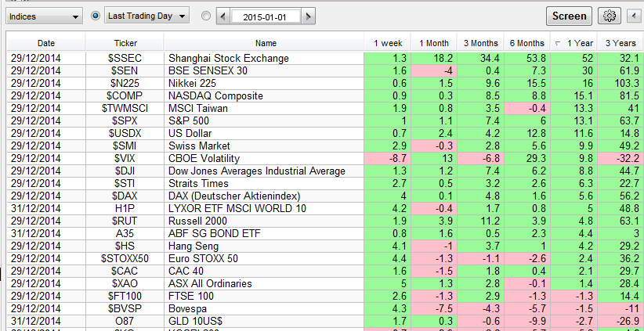Click the Date column header
This screenshot has width=644, height=331.
pyautogui.click(x=46, y=43)
